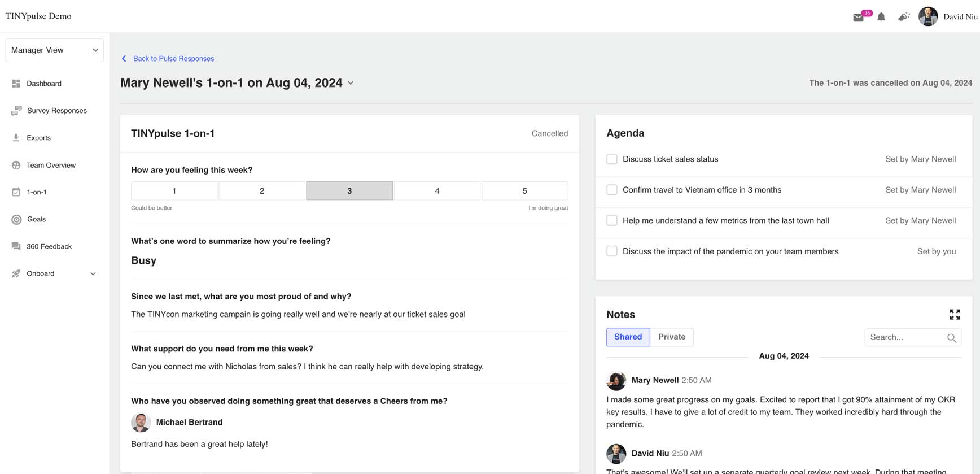980x474 pixels.
Task: Click 'I'm doing great' scale label
Action: coord(548,208)
